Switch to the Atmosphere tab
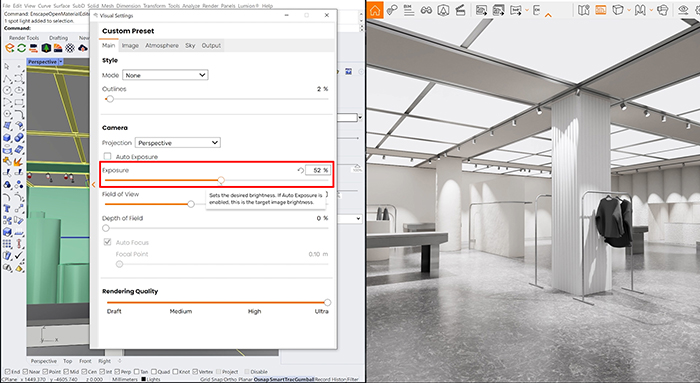The image size is (700, 383). coord(162,46)
